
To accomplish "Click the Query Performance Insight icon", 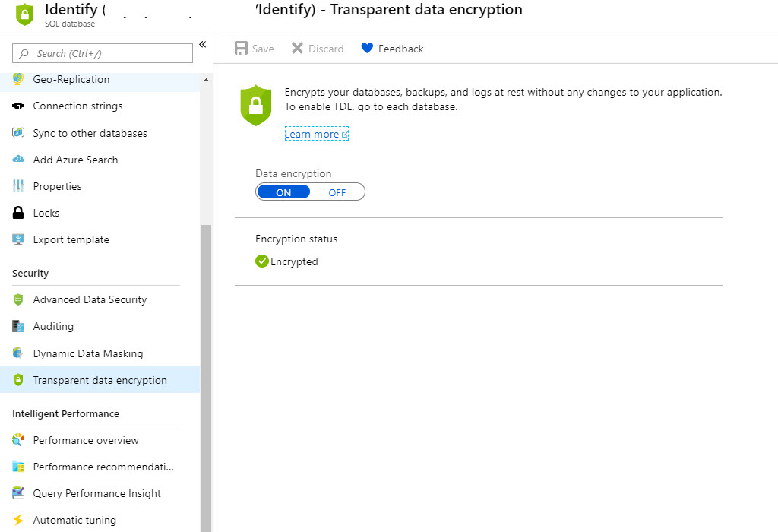I will (18, 493).
